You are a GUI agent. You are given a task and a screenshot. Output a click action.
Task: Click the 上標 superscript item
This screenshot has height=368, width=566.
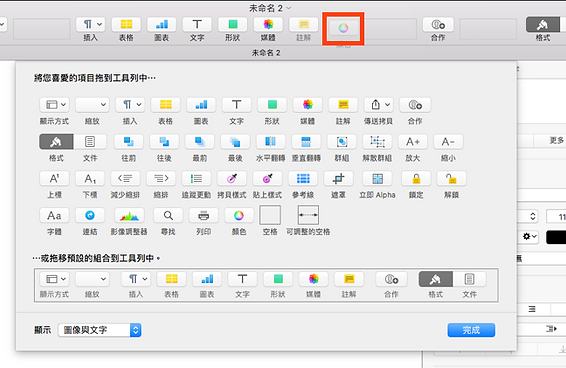click(x=54, y=179)
